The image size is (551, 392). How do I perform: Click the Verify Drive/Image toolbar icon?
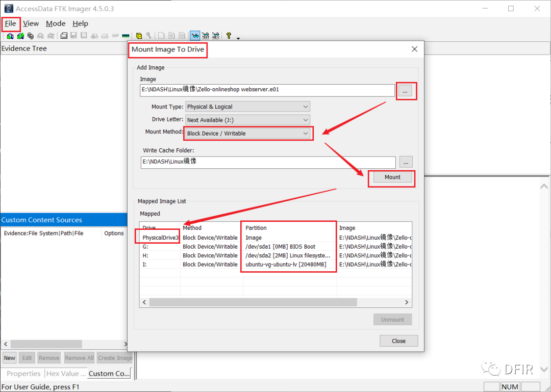(115, 36)
